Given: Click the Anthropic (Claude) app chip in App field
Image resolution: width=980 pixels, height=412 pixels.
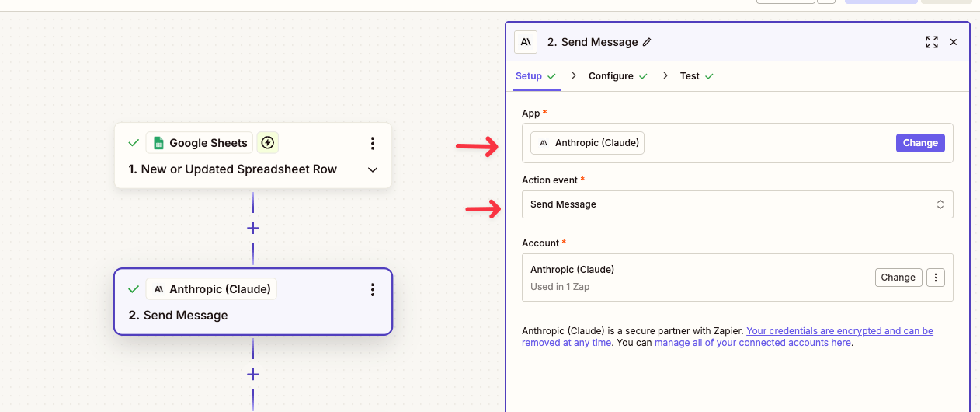Looking at the screenshot, I should [x=587, y=143].
